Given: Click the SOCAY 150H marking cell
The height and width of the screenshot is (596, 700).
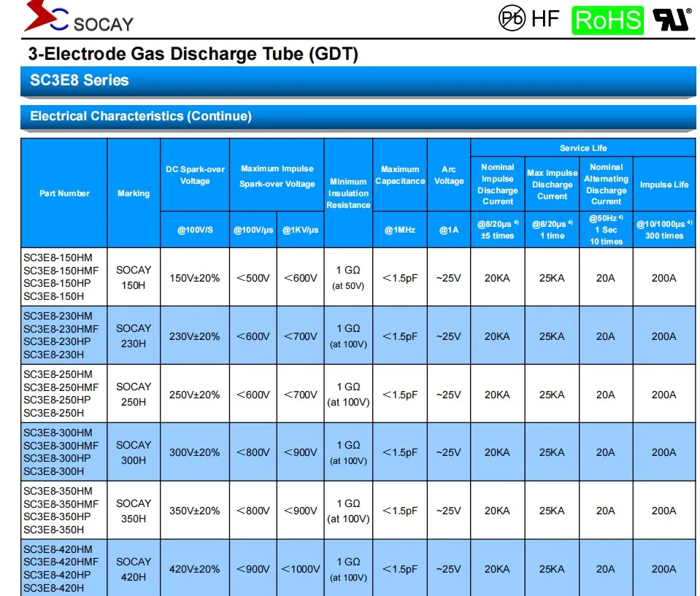Looking at the screenshot, I should click(134, 277).
